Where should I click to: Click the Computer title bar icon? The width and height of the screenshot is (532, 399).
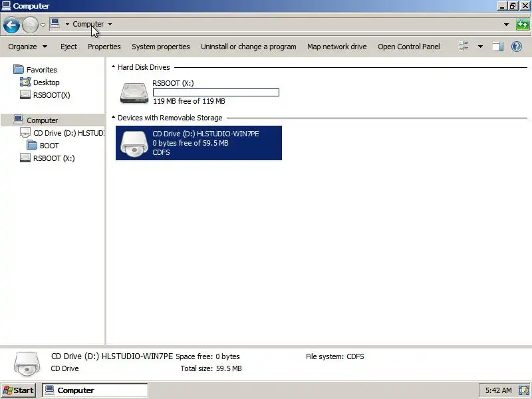tap(6, 6)
